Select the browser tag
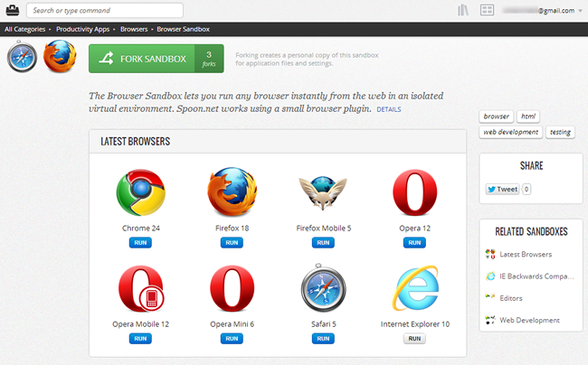Image resolution: width=588 pixels, height=365 pixels. [x=496, y=117]
